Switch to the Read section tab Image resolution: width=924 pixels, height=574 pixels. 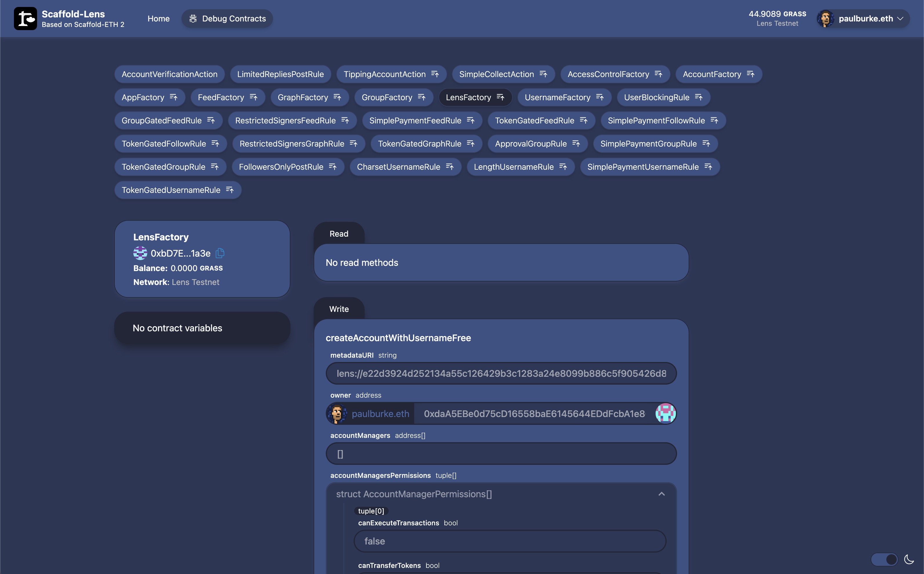(339, 234)
